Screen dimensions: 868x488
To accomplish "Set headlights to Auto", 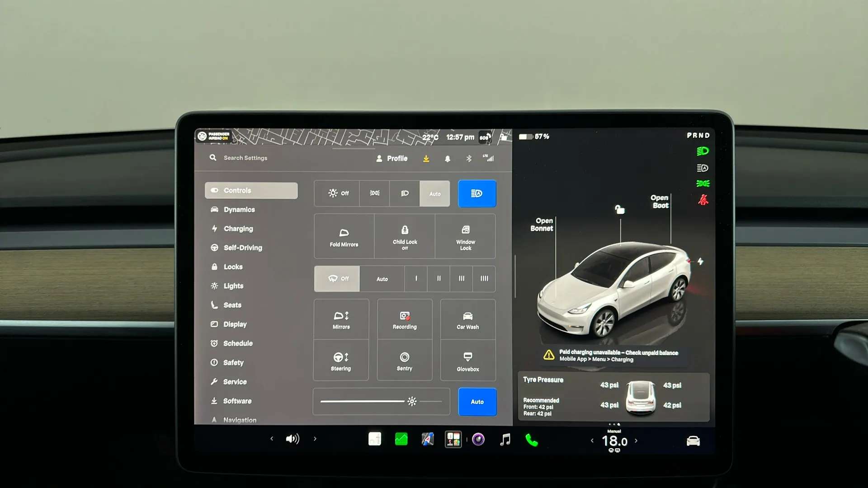I will [435, 194].
